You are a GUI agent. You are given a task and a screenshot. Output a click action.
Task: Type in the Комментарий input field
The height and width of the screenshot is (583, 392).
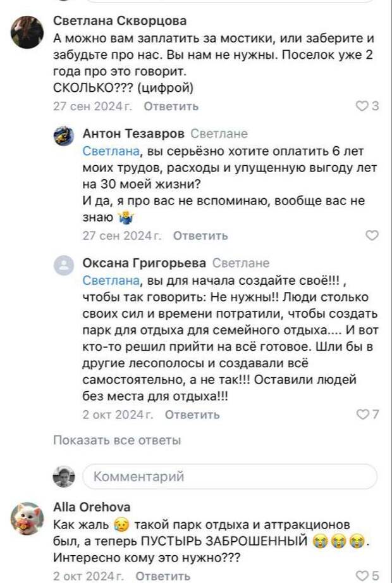pyautogui.click(x=230, y=477)
